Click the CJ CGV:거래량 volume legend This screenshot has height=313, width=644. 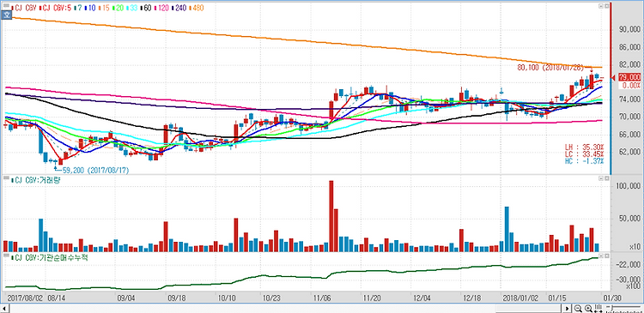(36, 180)
